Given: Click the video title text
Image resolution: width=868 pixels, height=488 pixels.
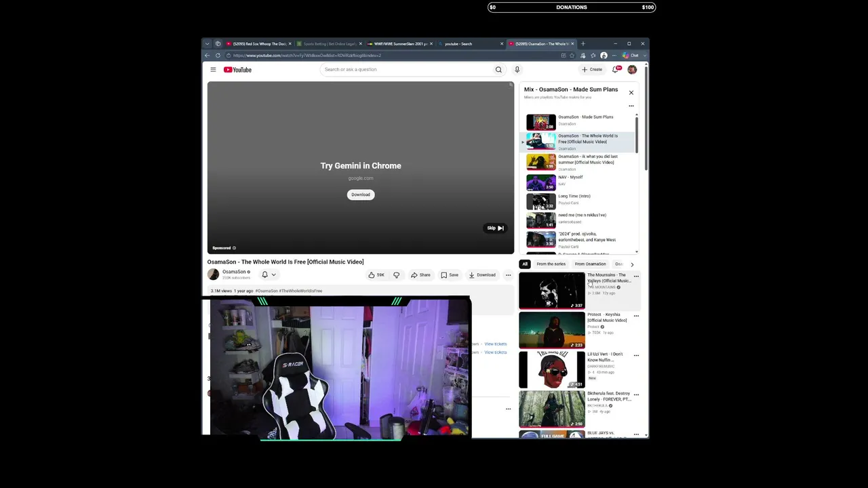Looking at the screenshot, I should tap(285, 262).
